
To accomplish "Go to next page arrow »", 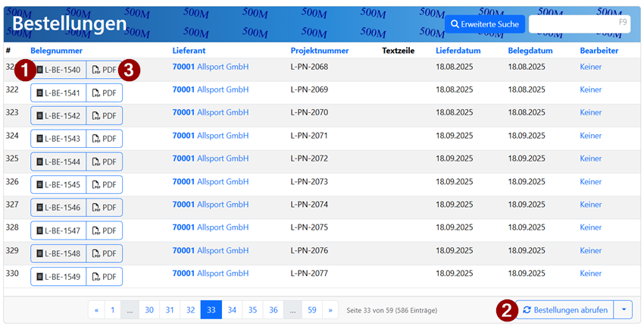I will [x=330, y=310].
